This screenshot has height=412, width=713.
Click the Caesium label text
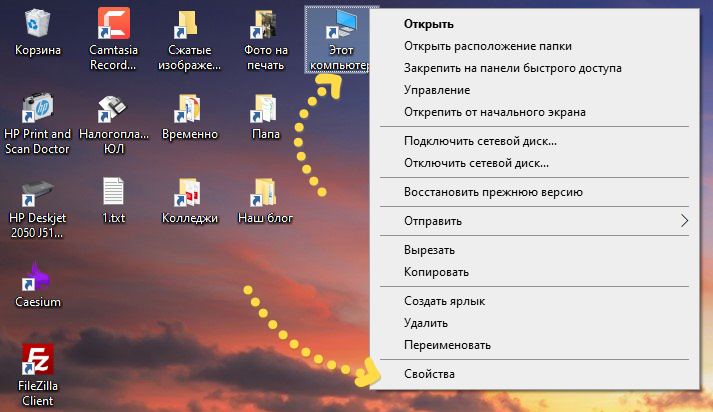click(x=38, y=301)
